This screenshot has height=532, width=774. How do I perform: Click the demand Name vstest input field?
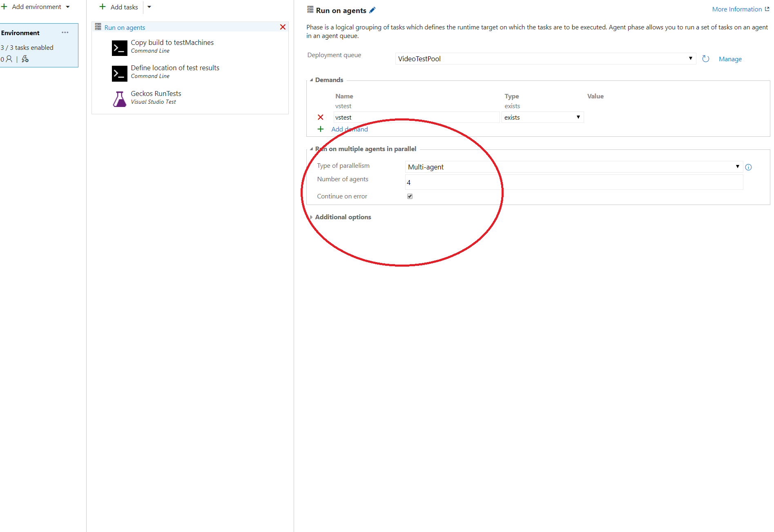417,118
